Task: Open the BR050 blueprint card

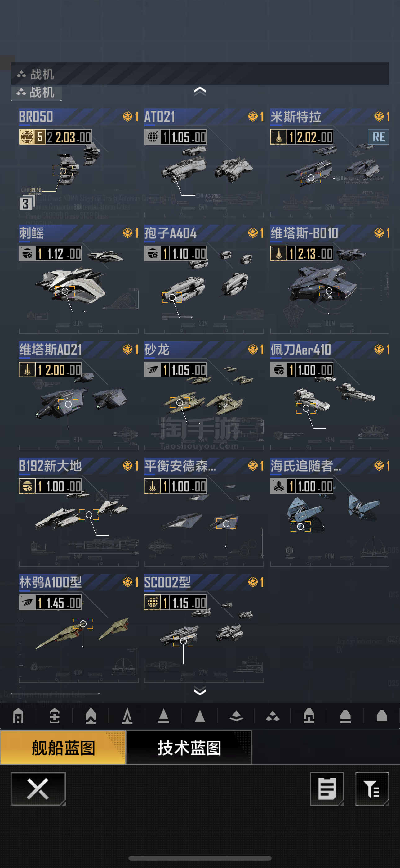Action: click(78, 162)
